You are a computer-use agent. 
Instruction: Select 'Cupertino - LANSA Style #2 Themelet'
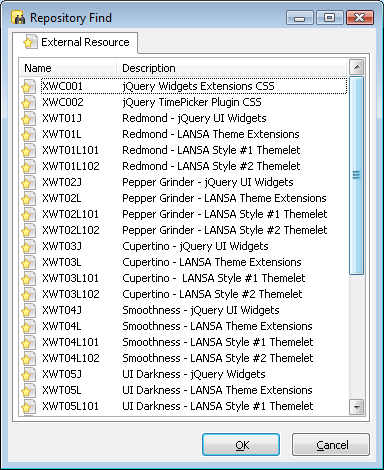(212, 294)
